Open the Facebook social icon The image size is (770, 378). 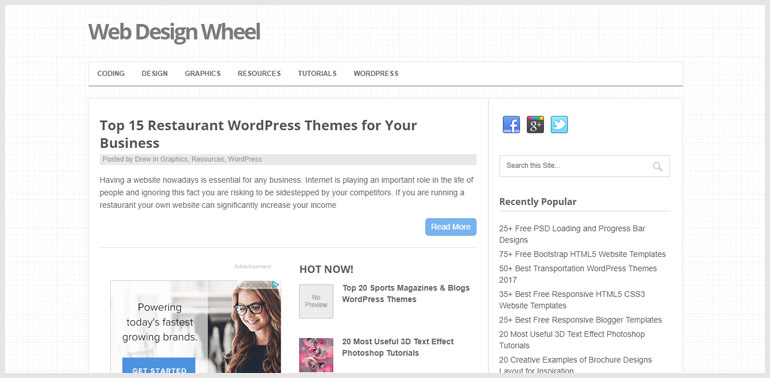(511, 125)
